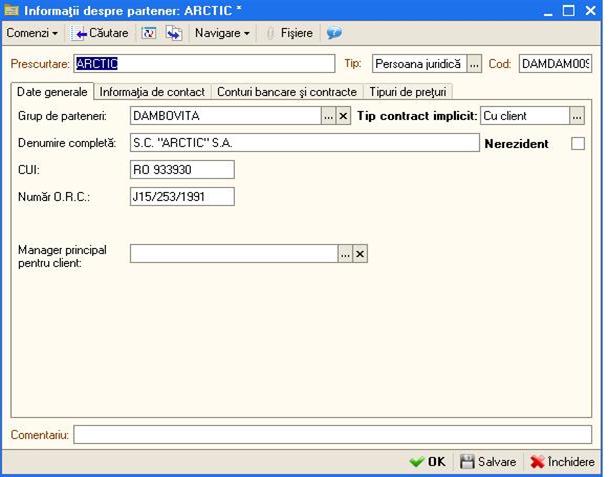Close the window using title bar X
609x477 pixels.
[x=590, y=10]
